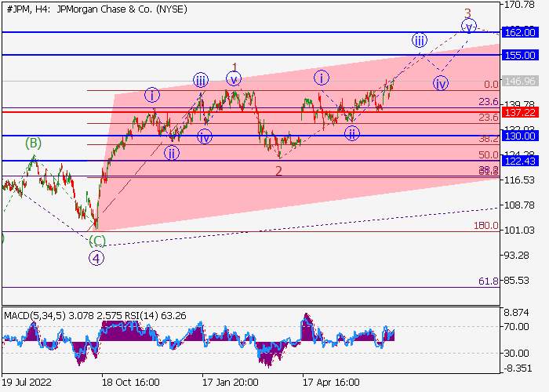The width and height of the screenshot is (549, 392).
Task: Select the blue horizontal line at 122.43
Action: click(251, 161)
